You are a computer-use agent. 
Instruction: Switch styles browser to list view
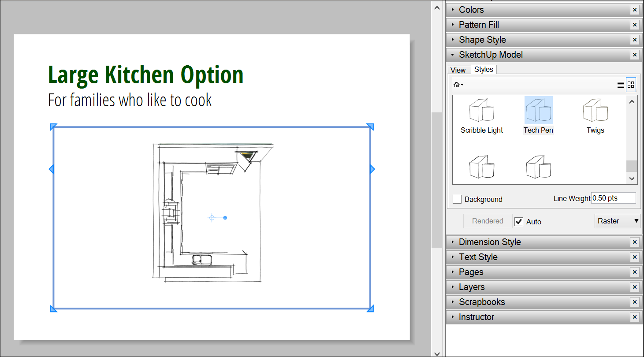(621, 85)
